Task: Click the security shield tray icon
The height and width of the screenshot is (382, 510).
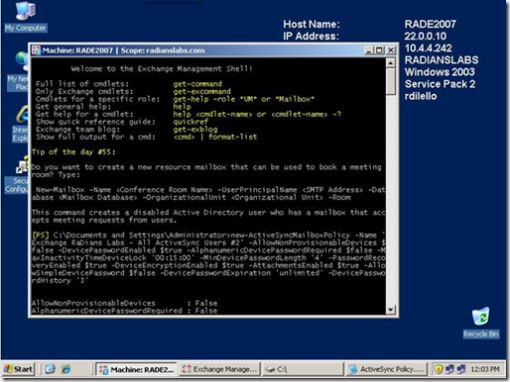Action: tap(439, 369)
